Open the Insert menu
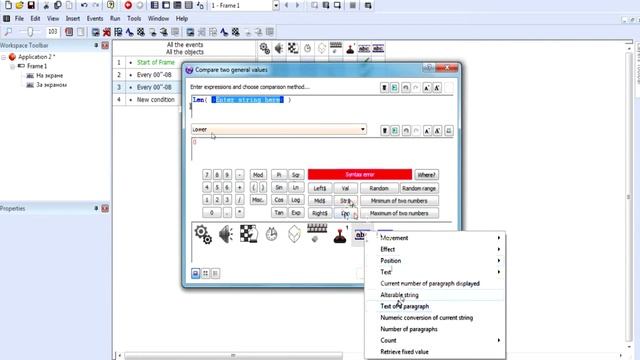 tap(73, 18)
